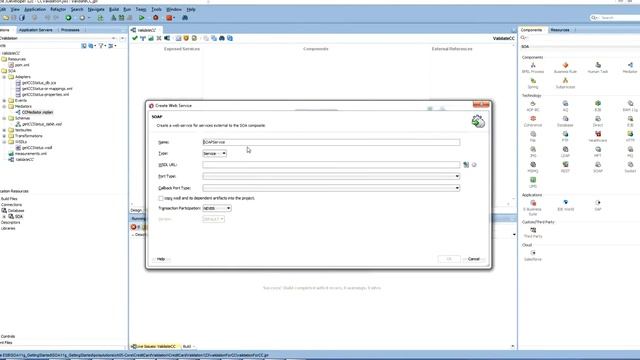Screen dimensions: 640x360
Task: Select the MSMQ adapter icon
Action: (x=533, y=164)
